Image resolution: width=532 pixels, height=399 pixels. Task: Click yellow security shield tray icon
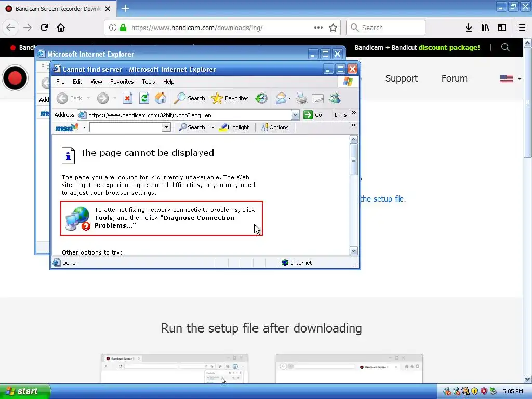[474, 391]
